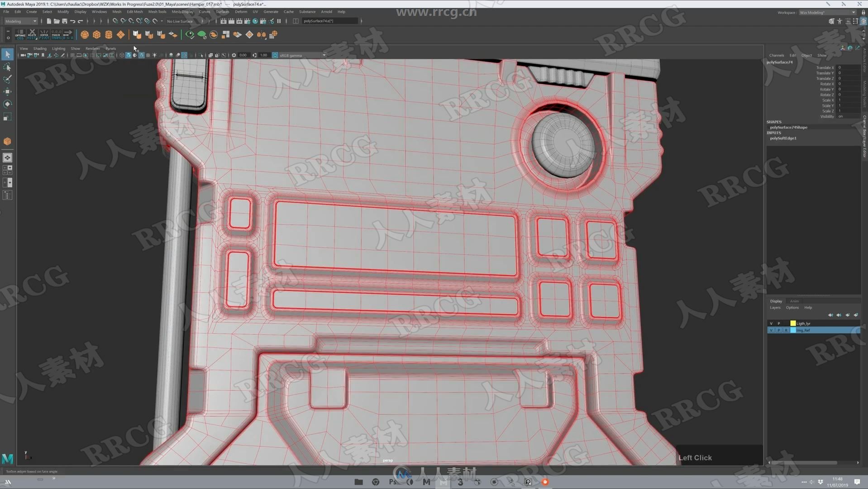Open the viewport Lighting menu
The height and width of the screenshot is (489, 868).
[x=58, y=48]
